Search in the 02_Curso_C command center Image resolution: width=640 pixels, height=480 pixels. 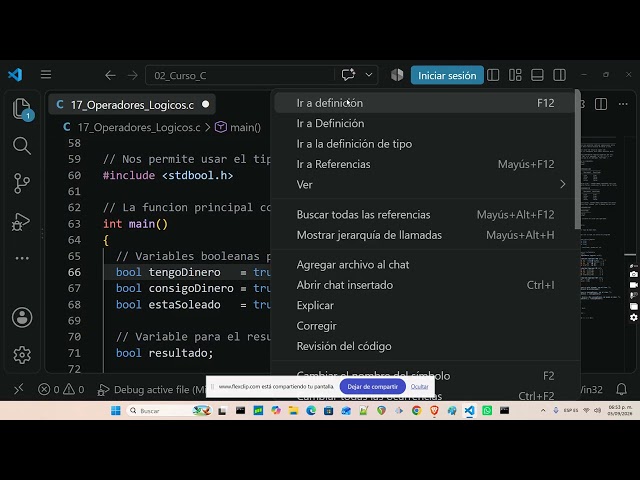[239, 76]
